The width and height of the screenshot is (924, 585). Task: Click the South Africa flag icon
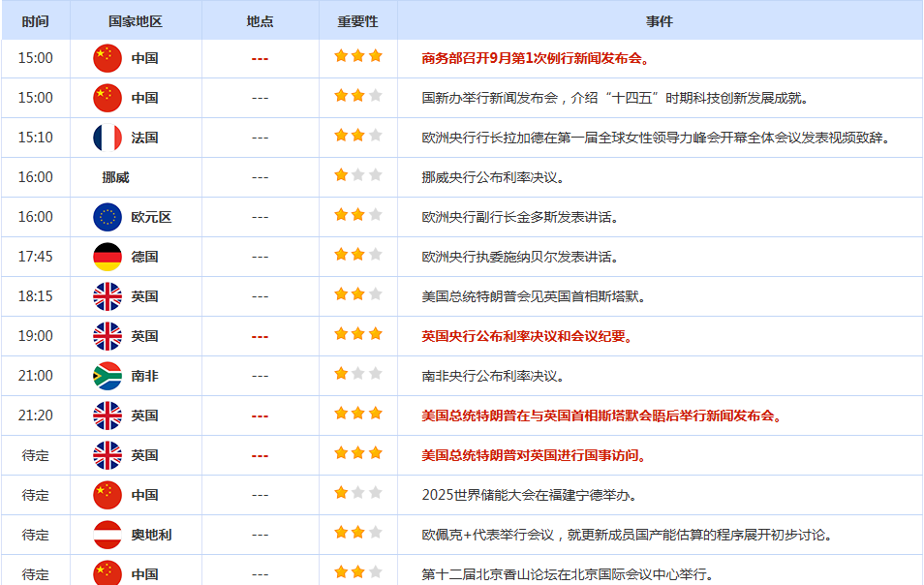[108, 376]
